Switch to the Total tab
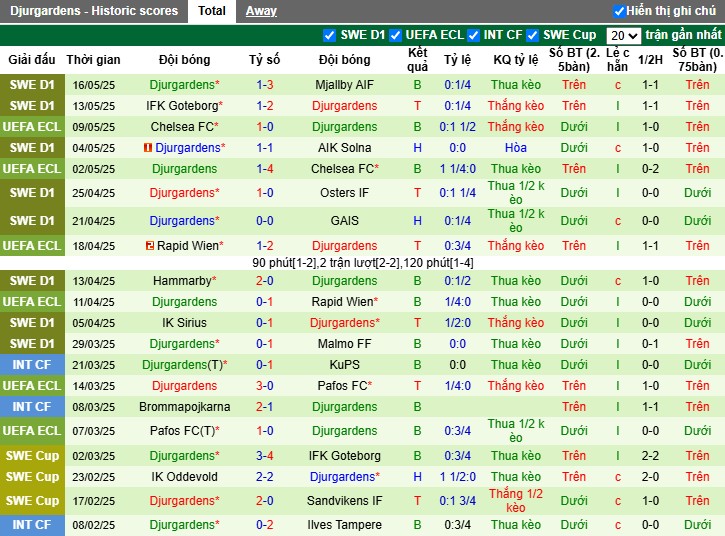725x536 pixels. (x=212, y=11)
